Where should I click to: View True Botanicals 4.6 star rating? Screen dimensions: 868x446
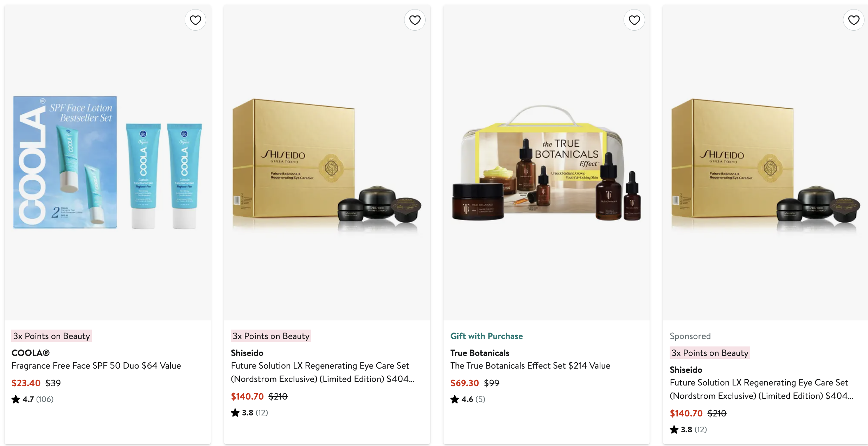click(x=468, y=399)
